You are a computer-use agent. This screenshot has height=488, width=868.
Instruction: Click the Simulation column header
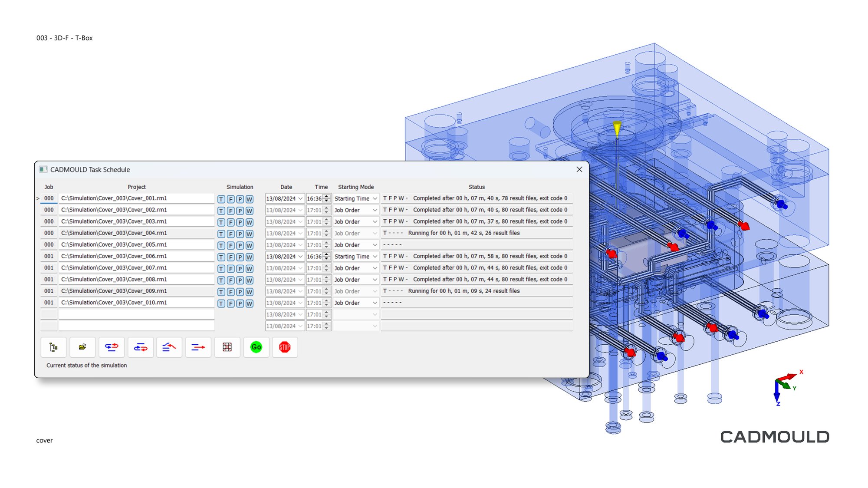(x=240, y=187)
